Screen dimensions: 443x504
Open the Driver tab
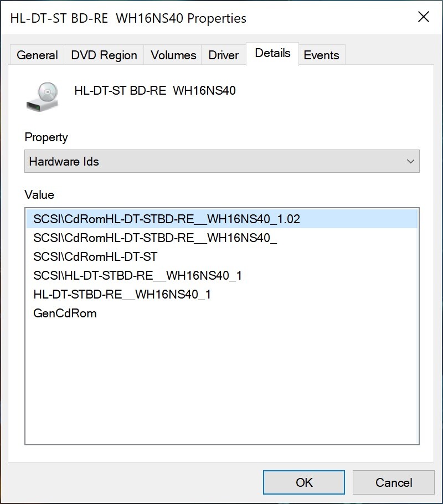pos(223,55)
